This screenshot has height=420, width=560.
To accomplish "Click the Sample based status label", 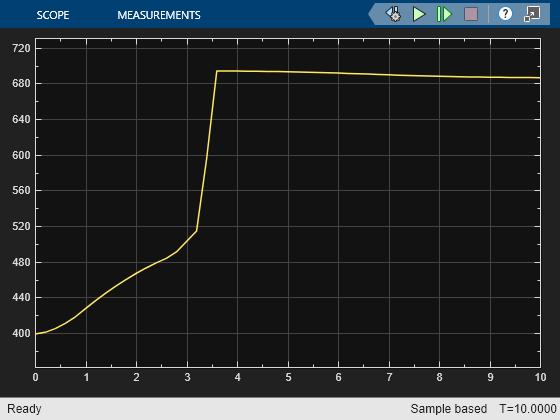I will click(x=449, y=409).
